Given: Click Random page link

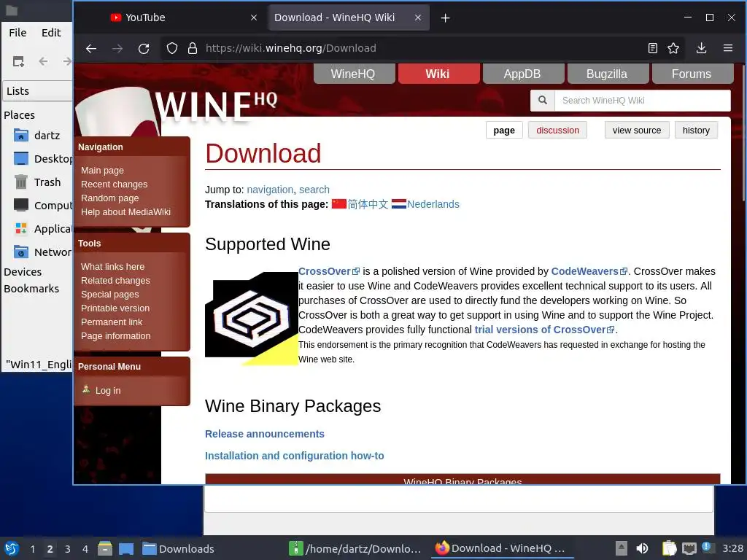Looking at the screenshot, I should point(110,198).
